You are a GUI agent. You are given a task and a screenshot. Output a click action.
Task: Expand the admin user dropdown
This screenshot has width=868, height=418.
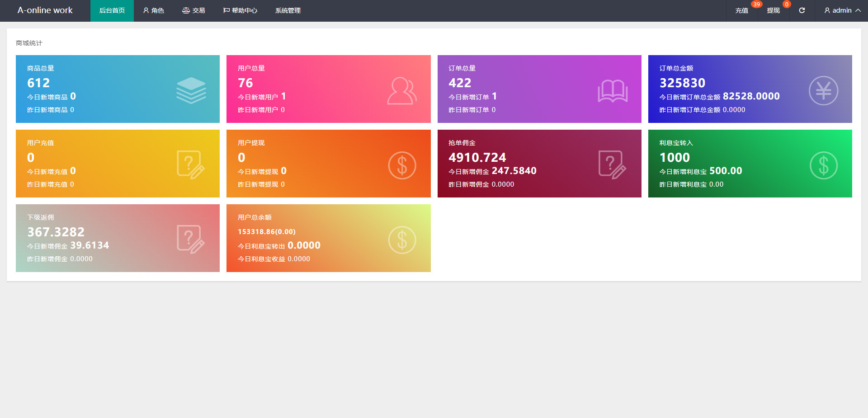tap(842, 10)
